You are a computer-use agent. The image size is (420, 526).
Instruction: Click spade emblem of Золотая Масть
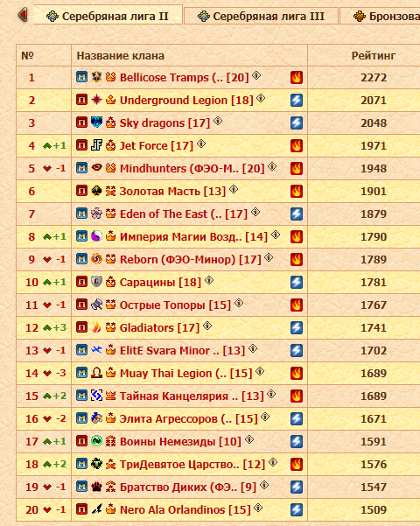96,191
